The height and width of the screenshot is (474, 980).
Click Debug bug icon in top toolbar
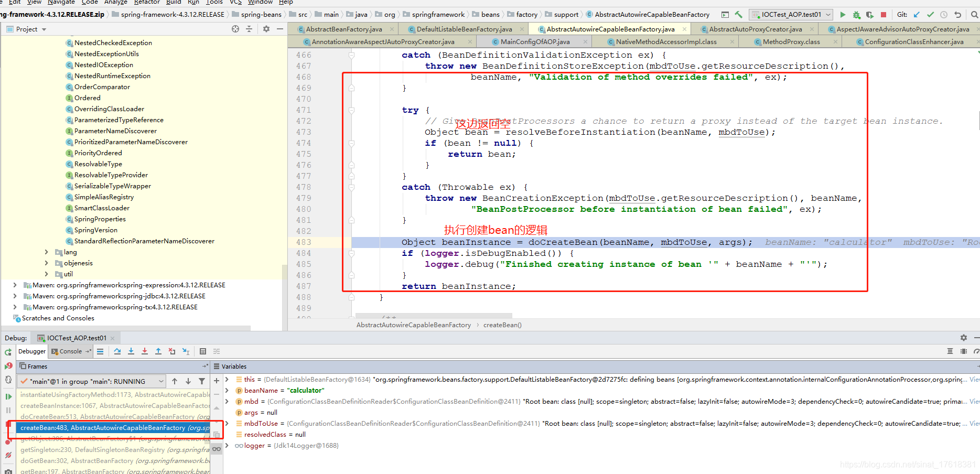(x=856, y=15)
